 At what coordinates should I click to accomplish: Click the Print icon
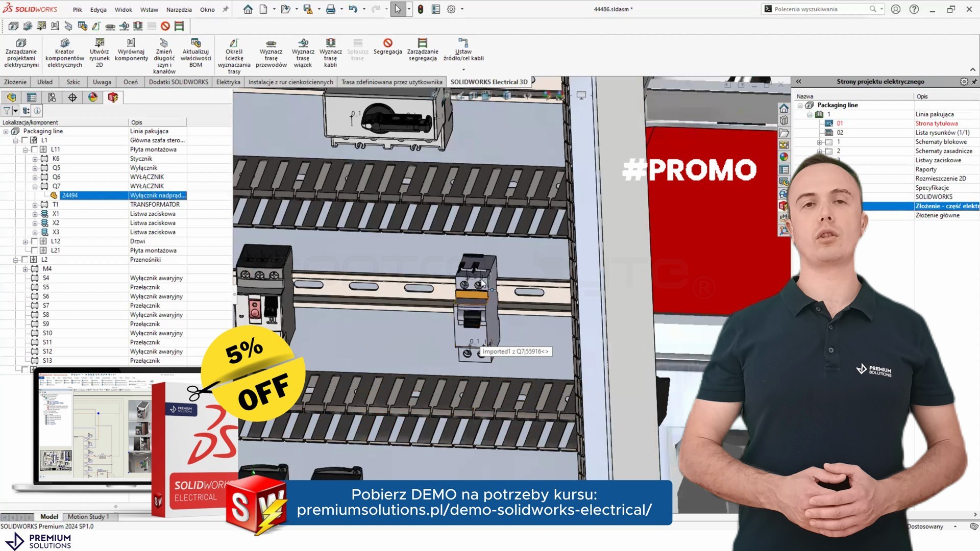point(330,9)
